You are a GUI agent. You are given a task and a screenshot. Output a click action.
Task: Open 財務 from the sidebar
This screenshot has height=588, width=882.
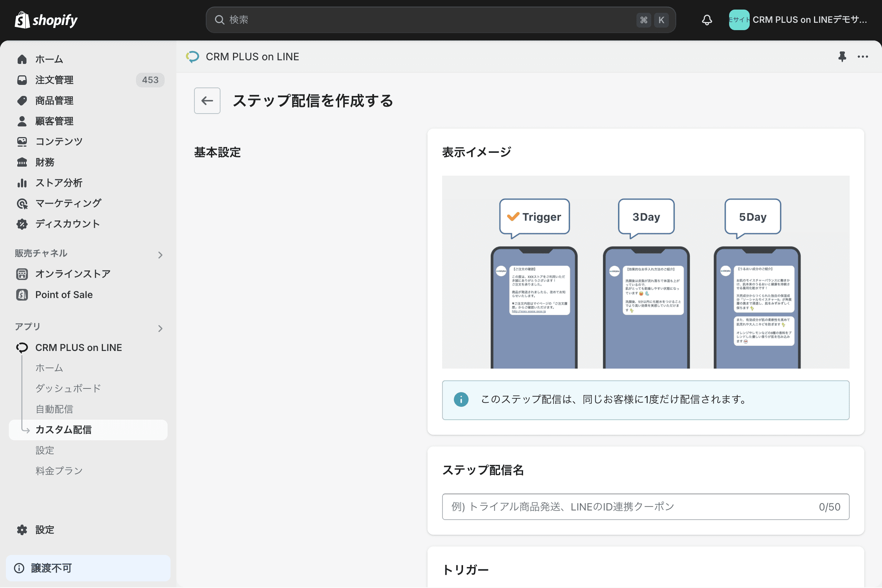45,162
